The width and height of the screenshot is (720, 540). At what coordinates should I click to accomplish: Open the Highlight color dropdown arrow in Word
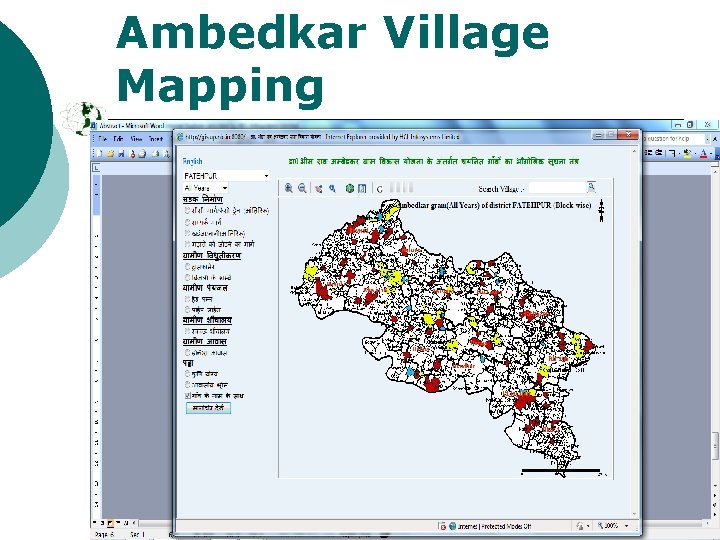(x=694, y=154)
